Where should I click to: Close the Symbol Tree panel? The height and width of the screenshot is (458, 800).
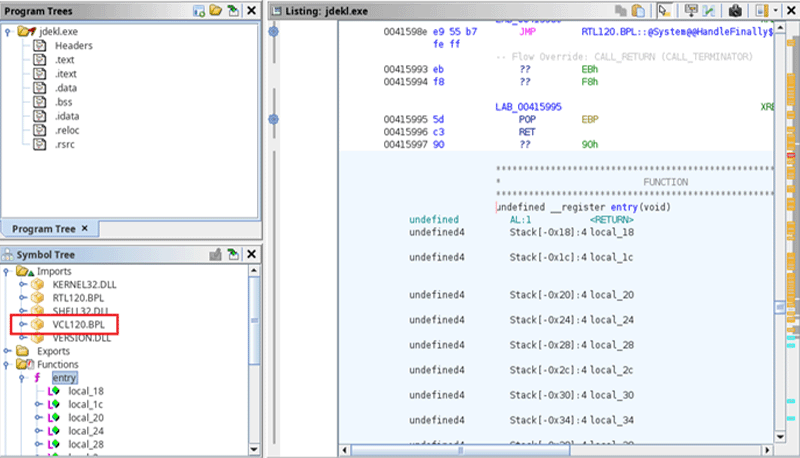[x=252, y=254]
